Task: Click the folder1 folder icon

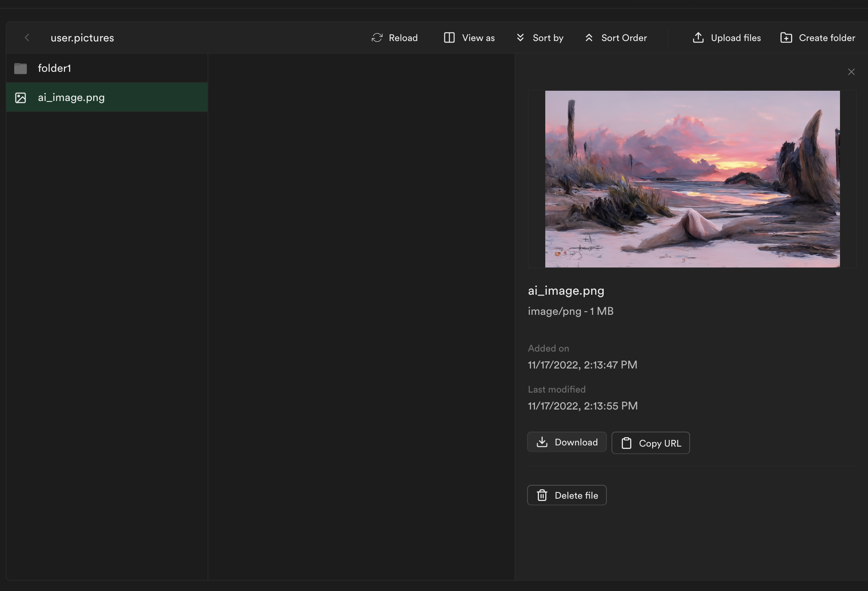Action: 21,68
